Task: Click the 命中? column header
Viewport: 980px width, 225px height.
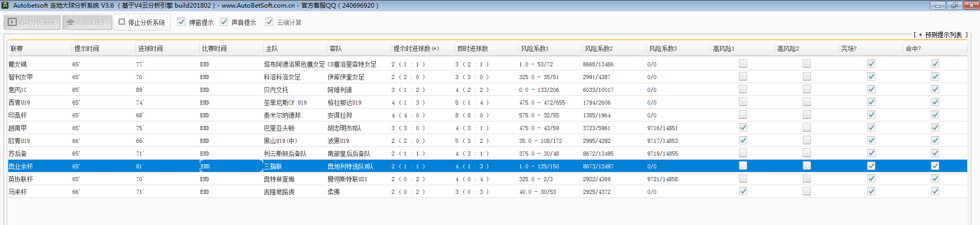Action: click(x=913, y=49)
